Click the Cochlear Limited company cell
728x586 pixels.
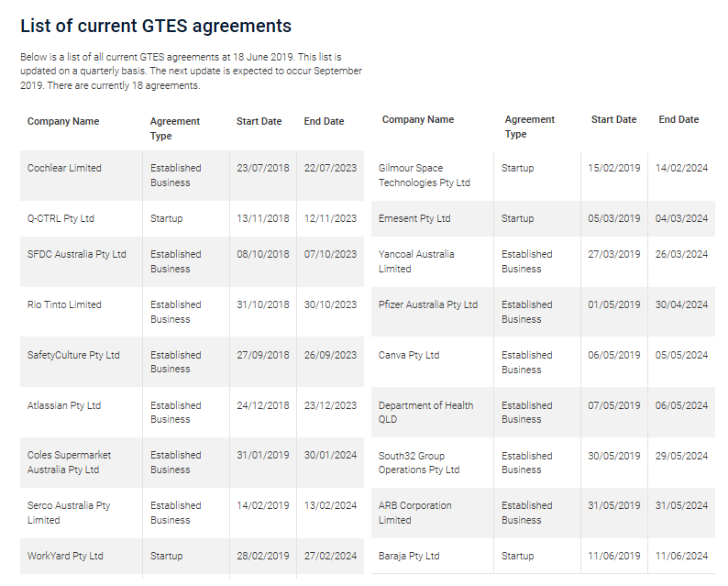pos(64,168)
